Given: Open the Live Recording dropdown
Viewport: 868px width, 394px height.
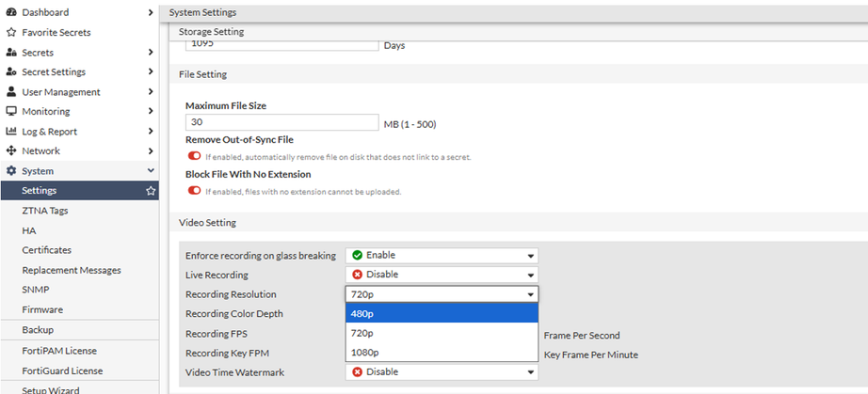Looking at the screenshot, I should tap(442, 275).
